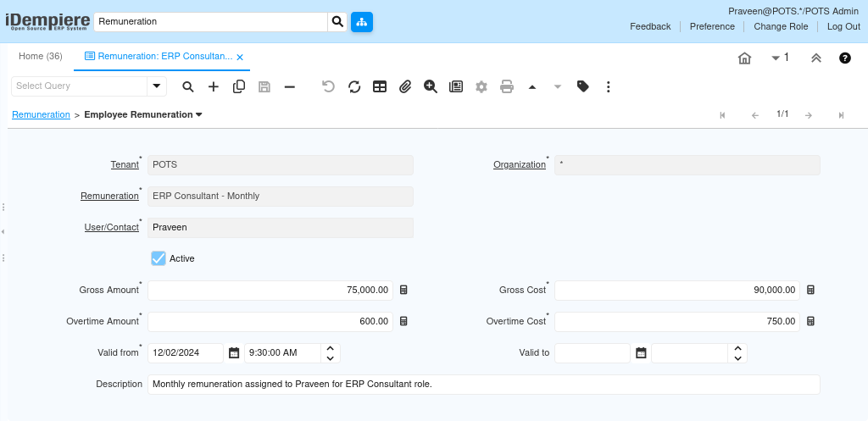Viewport: 868px width, 421px height.
Task: Click the Overtime Cost input field
Action: pos(677,322)
